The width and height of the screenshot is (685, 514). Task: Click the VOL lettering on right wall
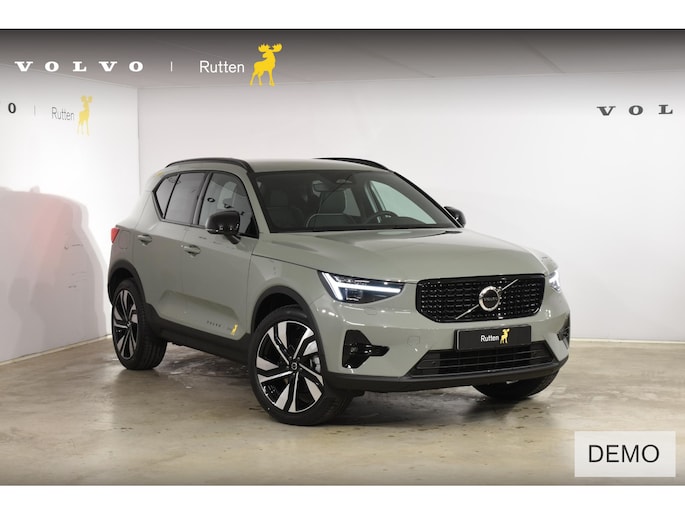tap(635, 110)
